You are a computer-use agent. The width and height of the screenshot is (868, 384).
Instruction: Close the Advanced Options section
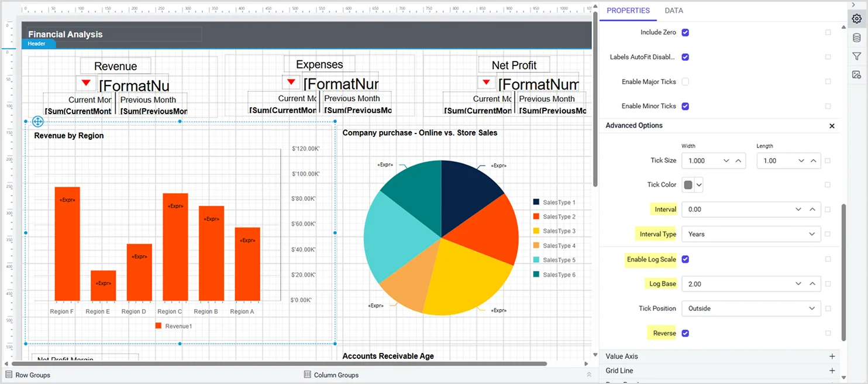(x=831, y=126)
